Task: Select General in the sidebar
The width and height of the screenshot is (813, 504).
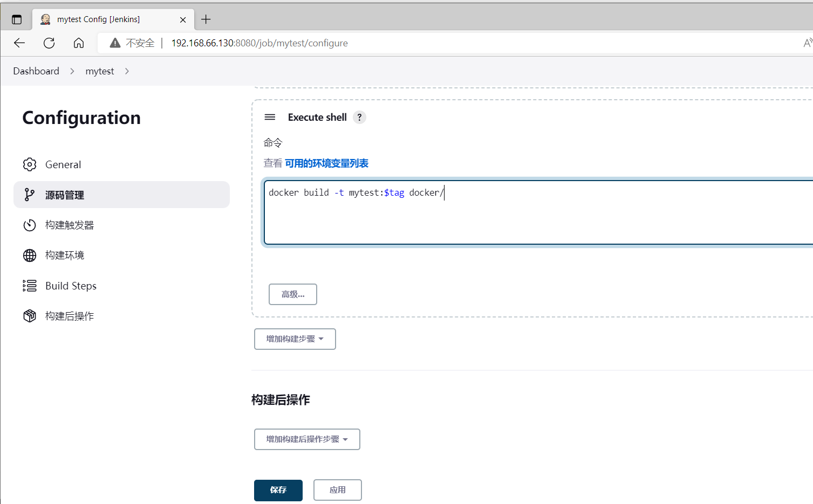Action: click(121, 164)
